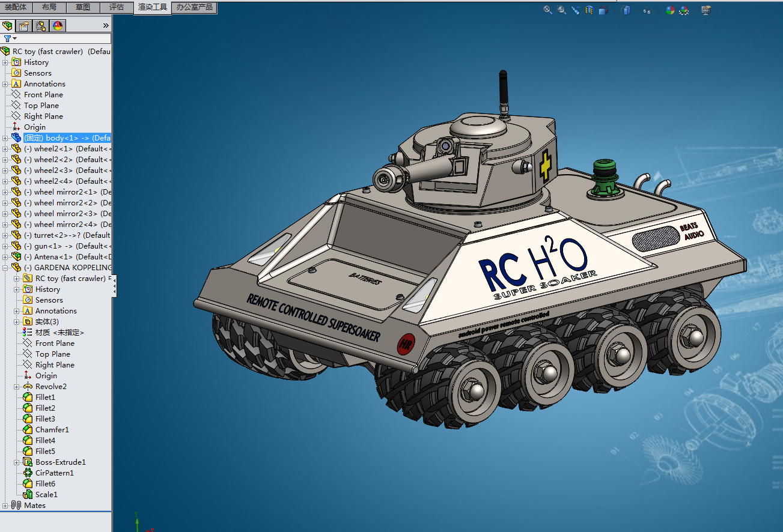Click the top-level Sensors folder icon
The height and width of the screenshot is (532, 783).
pyautogui.click(x=16, y=73)
